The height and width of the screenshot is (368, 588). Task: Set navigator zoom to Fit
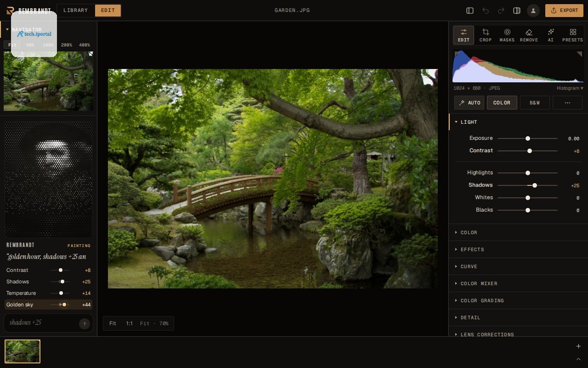(x=12, y=45)
